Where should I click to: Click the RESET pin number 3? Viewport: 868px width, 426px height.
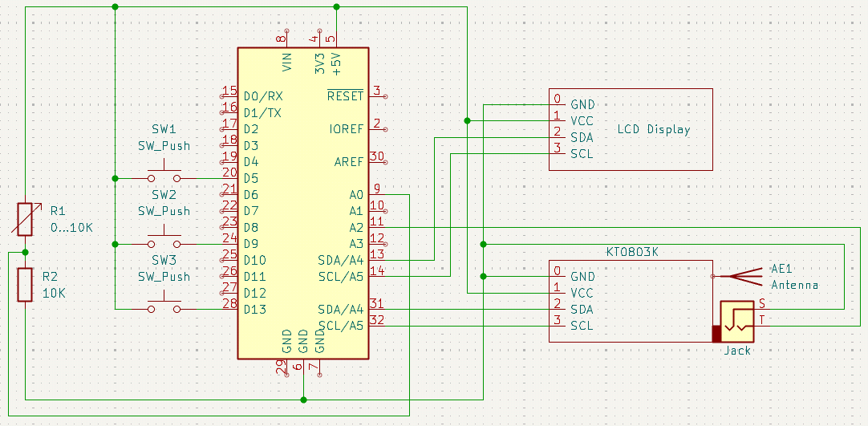[376, 91]
